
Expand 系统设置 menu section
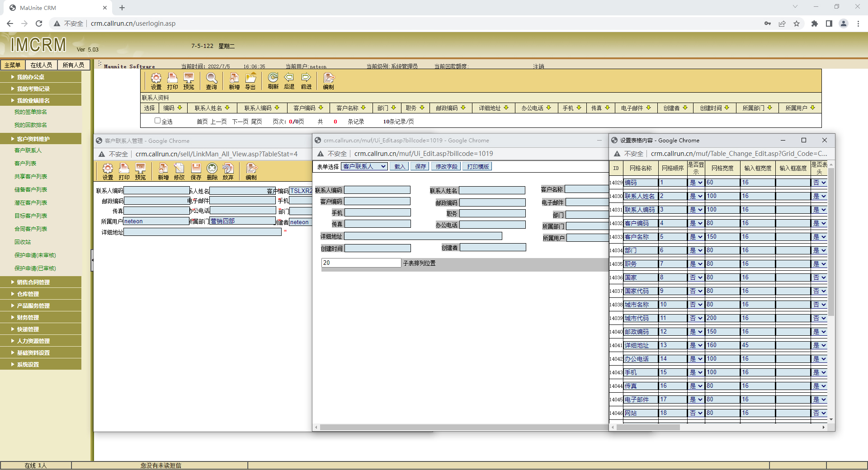41,364
